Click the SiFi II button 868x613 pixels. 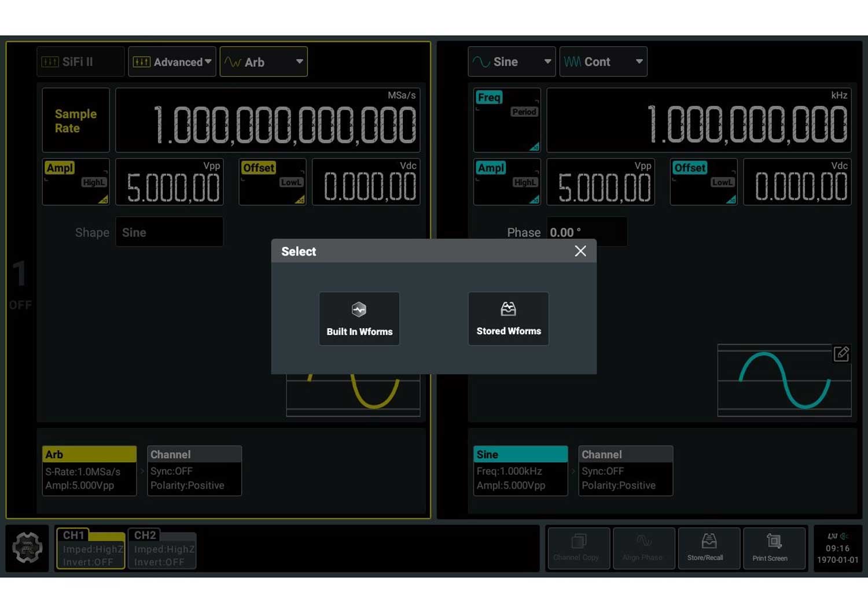pyautogui.click(x=80, y=62)
